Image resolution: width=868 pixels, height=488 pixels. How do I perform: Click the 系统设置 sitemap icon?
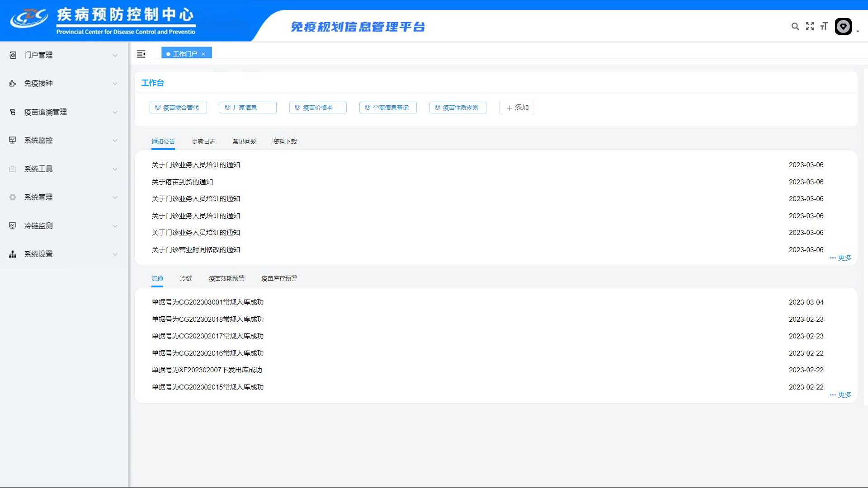click(x=13, y=254)
